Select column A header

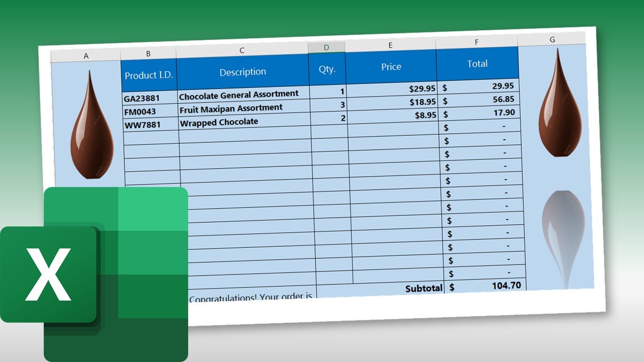pos(86,56)
